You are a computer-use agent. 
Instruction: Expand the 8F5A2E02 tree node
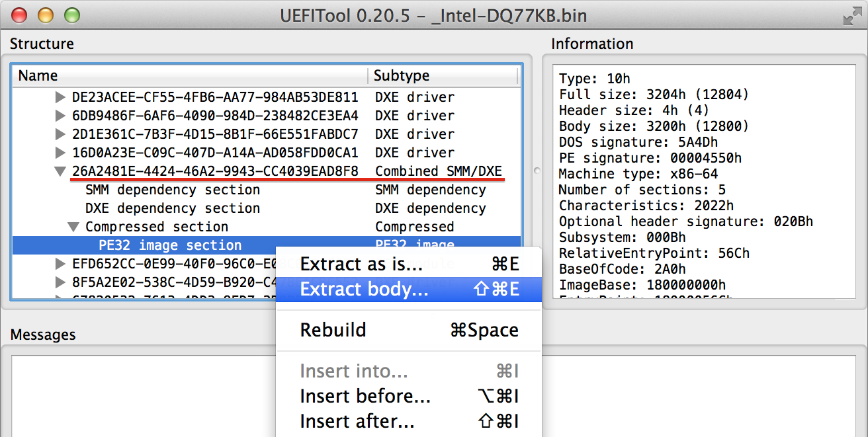coord(61,282)
